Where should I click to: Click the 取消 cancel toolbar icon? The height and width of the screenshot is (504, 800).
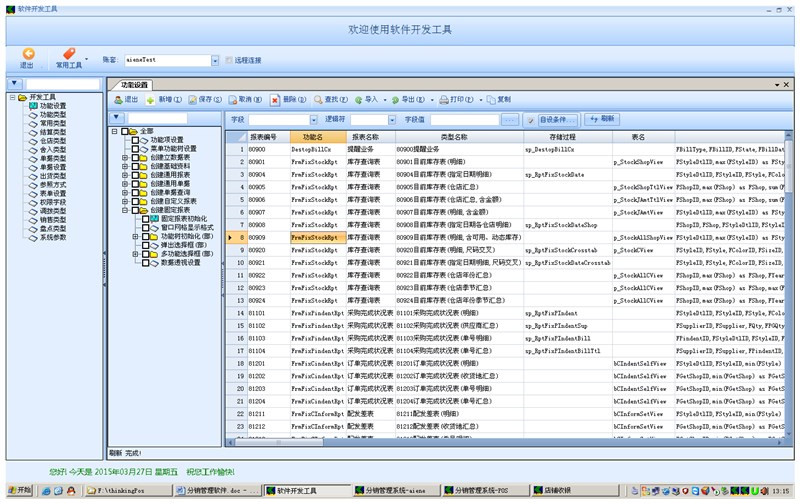(x=232, y=100)
